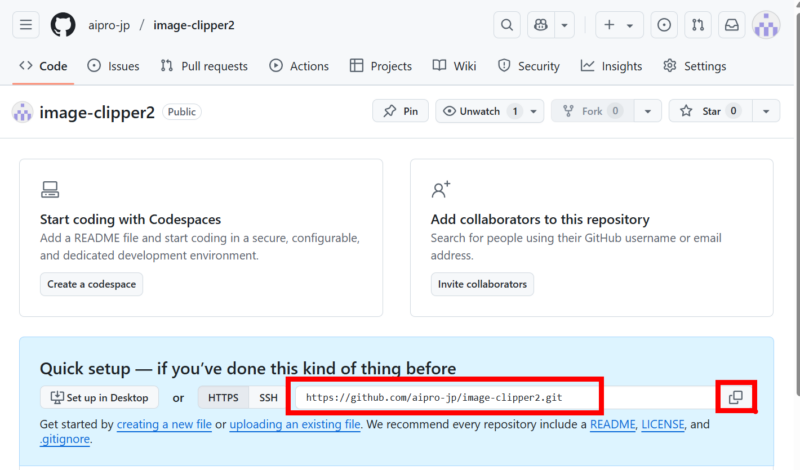
Task: Select the Code tab
Action: pyautogui.click(x=43, y=66)
